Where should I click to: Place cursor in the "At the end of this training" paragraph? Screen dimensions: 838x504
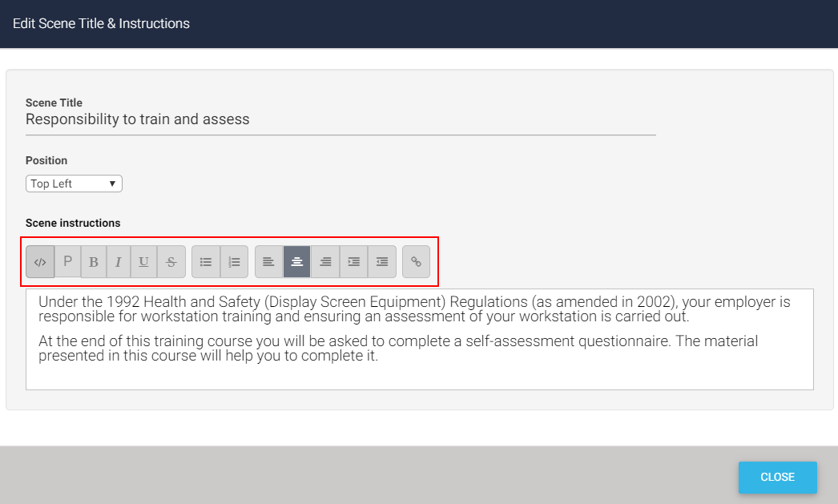click(397, 349)
